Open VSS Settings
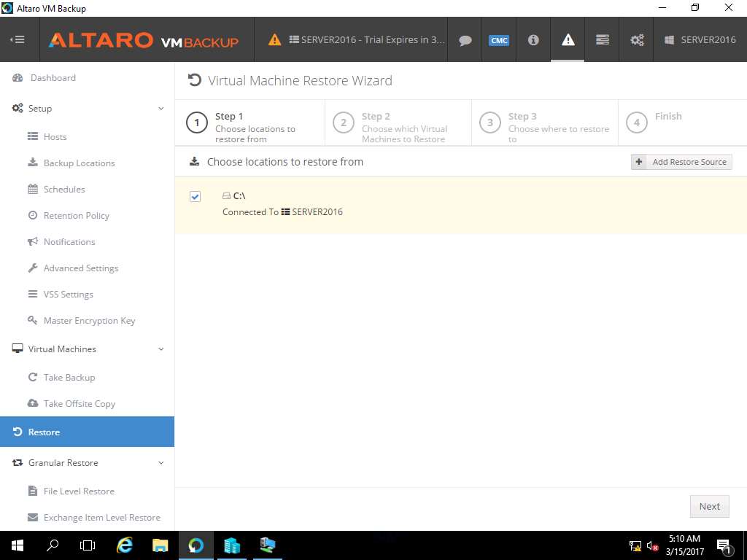 pos(68,295)
